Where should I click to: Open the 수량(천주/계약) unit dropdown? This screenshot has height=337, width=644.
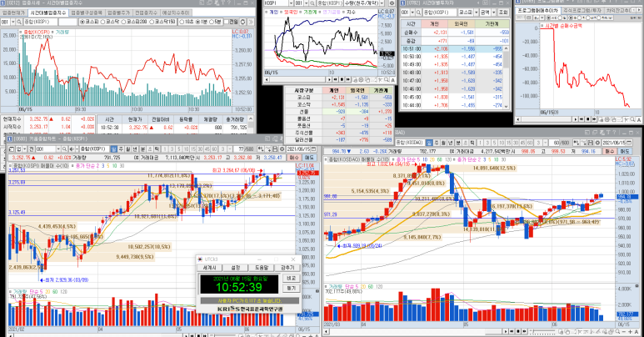pos(382,3)
